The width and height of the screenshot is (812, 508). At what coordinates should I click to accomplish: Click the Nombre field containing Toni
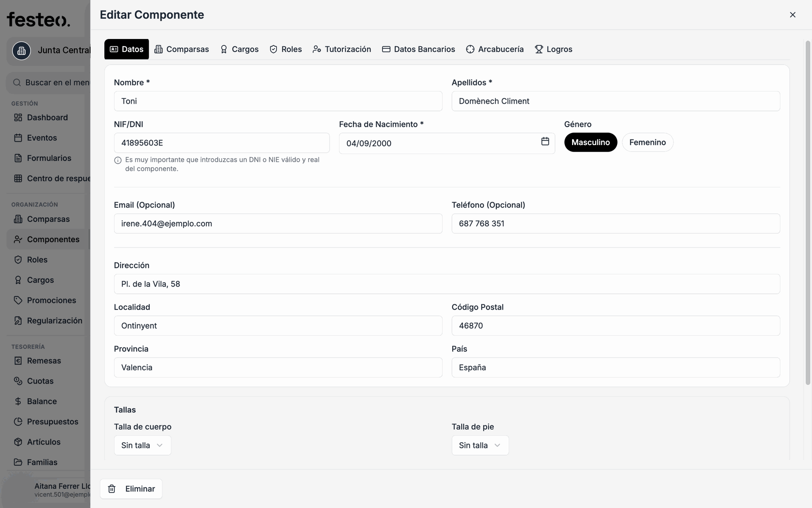pos(278,101)
